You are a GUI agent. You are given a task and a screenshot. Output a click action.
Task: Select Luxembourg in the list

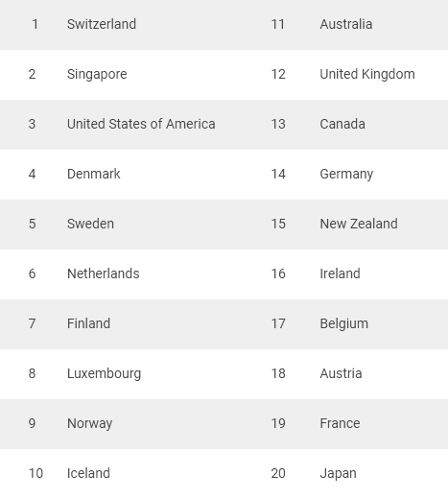click(x=104, y=374)
